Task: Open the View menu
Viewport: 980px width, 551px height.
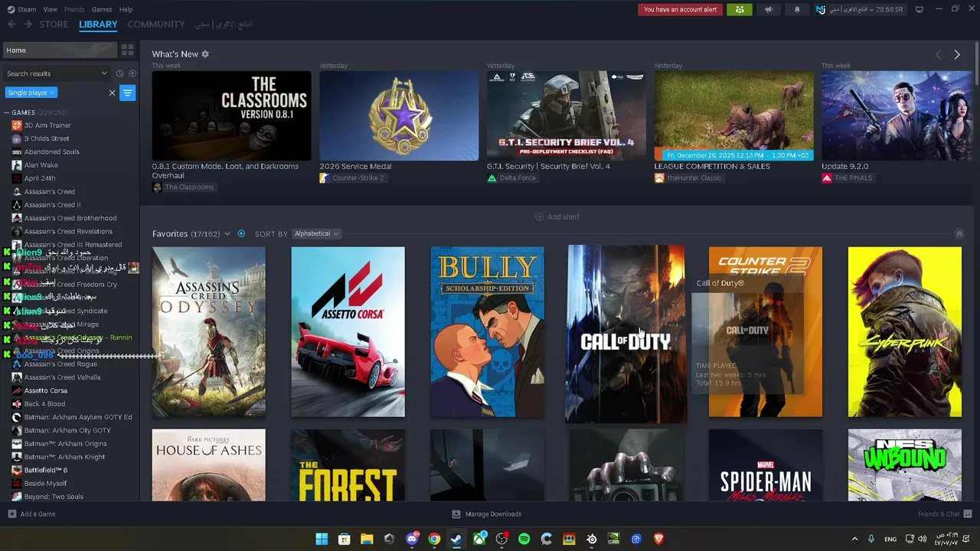Action: [50, 9]
